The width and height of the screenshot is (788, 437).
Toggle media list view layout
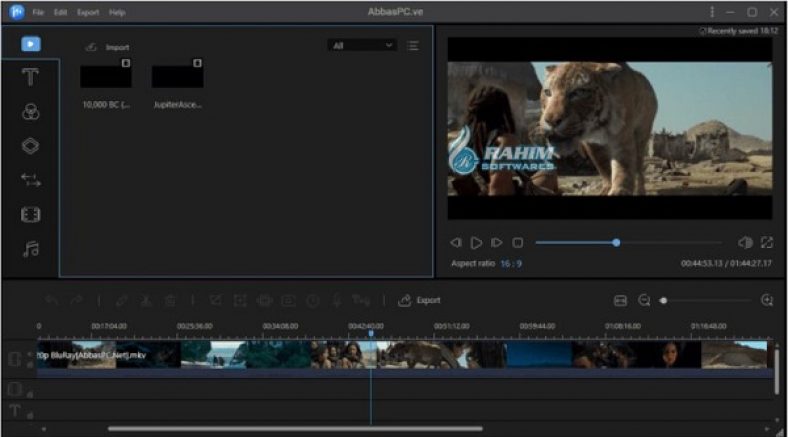413,45
